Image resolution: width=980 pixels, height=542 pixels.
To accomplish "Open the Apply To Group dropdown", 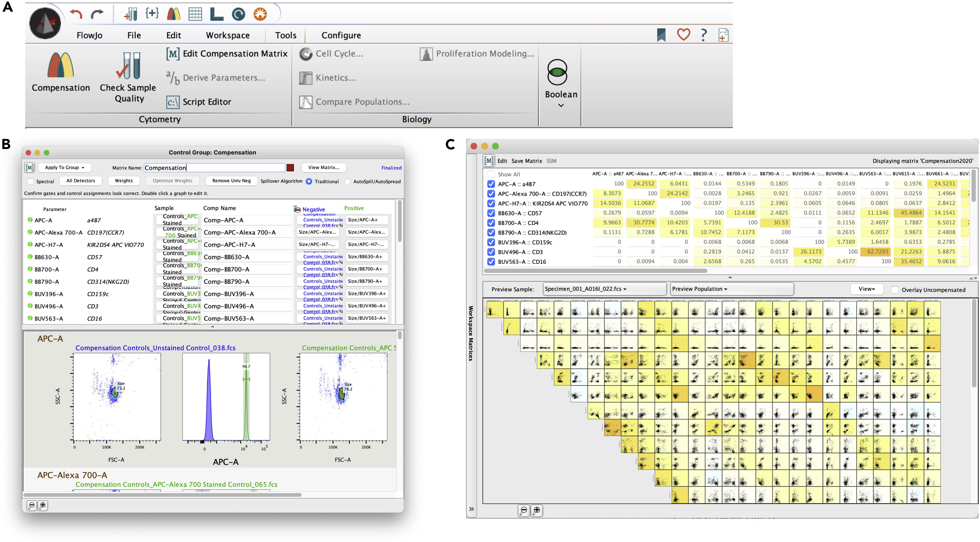I will tap(64, 168).
